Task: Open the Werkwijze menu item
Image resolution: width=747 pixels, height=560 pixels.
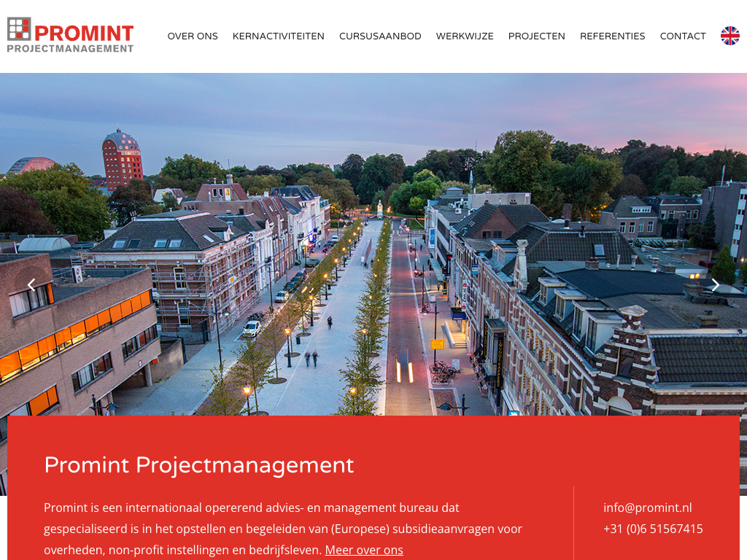Action: (x=465, y=36)
